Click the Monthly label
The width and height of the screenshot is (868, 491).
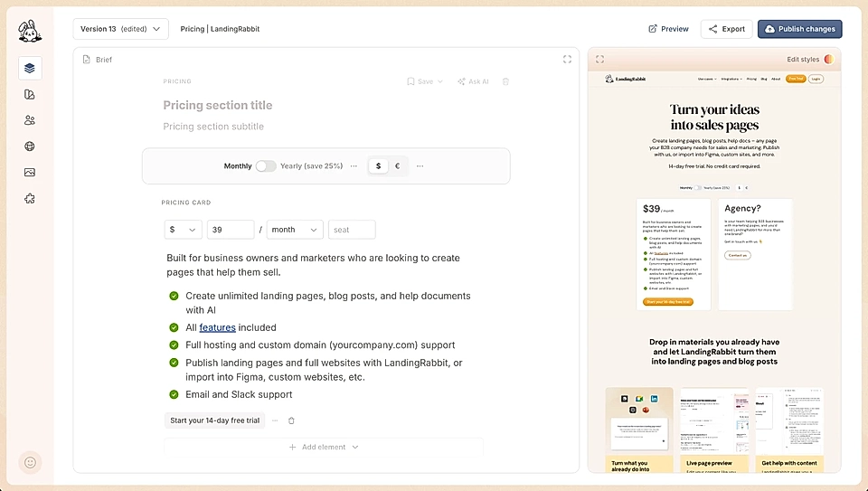click(x=238, y=166)
